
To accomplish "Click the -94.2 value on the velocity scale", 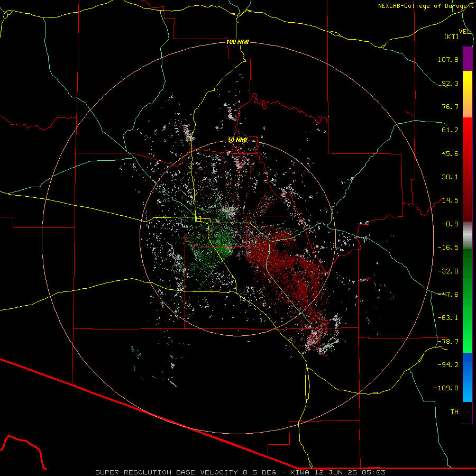I will pos(448,365).
